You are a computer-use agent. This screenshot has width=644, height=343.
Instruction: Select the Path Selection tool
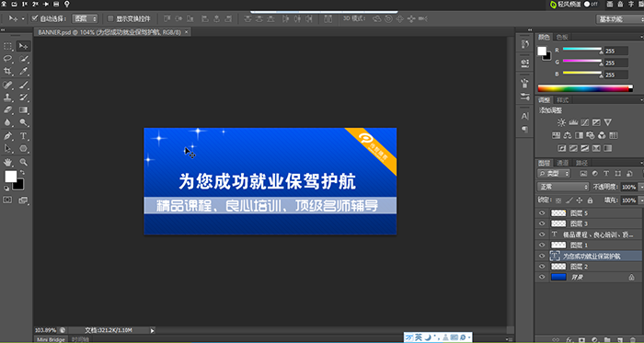click(7, 148)
